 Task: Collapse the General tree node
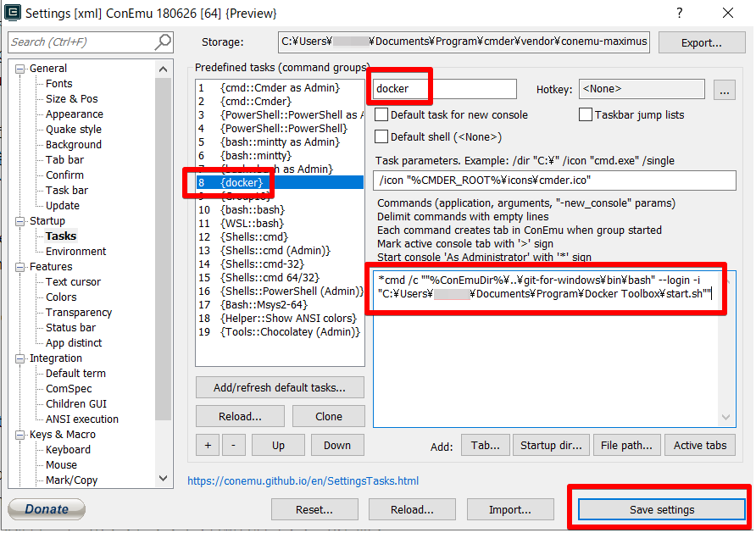click(x=19, y=69)
